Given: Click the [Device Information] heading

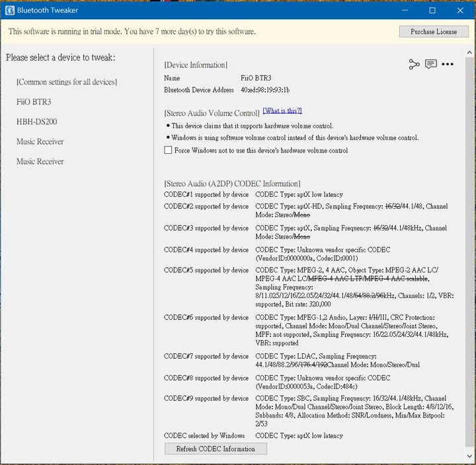Looking at the screenshot, I should 196,65.
